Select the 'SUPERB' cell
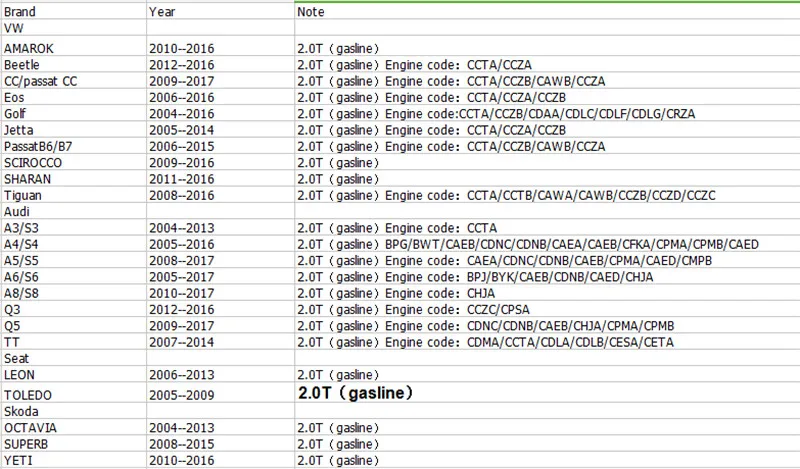Viewport: 800px width, 469px height. pyautogui.click(x=73, y=444)
